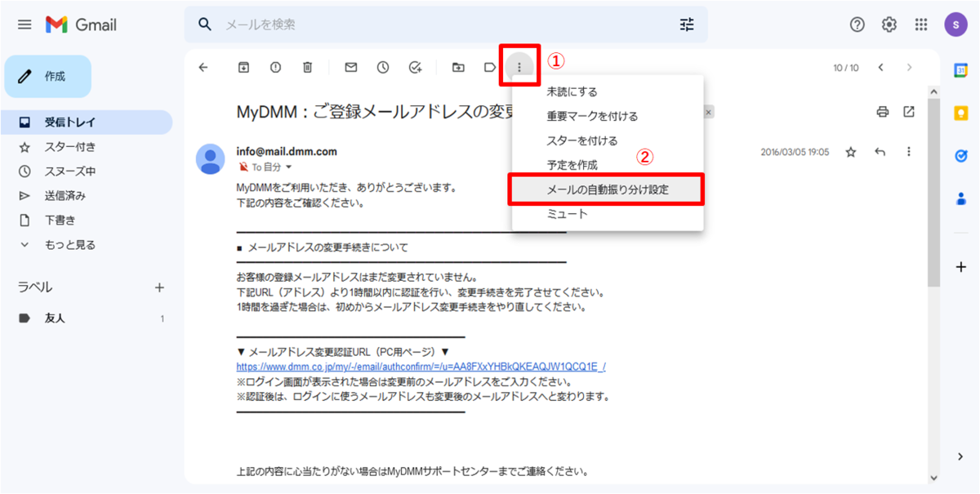Click the '10 / 10' message counter

point(846,68)
